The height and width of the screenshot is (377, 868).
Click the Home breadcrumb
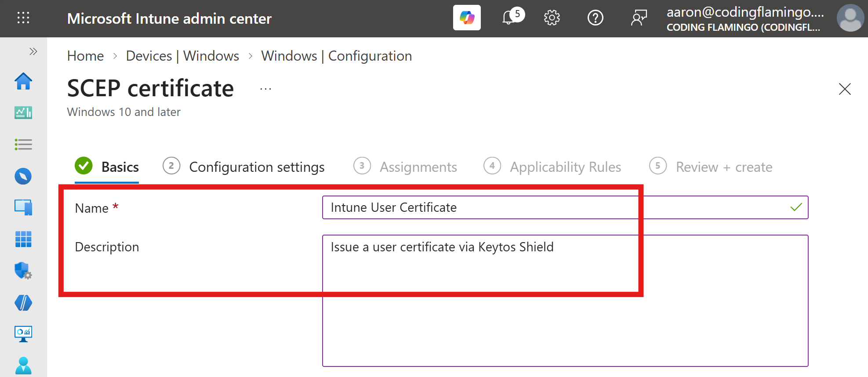(85, 56)
